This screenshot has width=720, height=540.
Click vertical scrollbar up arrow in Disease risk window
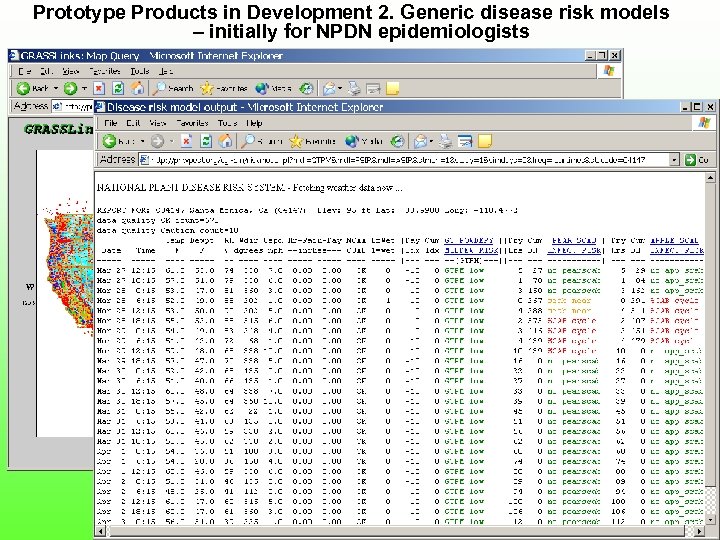[710, 178]
